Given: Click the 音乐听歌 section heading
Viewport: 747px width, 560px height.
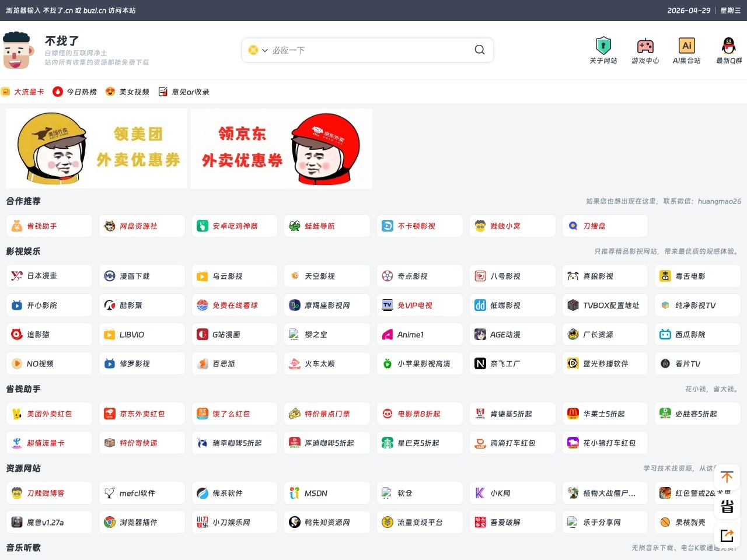Looking at the screenshot, I should (x=23, y=548).
